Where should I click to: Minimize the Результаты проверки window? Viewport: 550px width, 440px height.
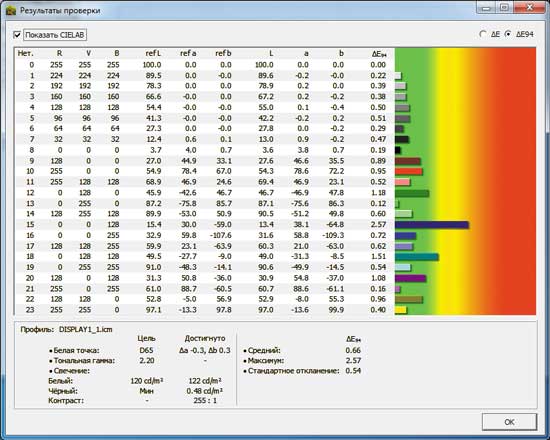[486, 7]
